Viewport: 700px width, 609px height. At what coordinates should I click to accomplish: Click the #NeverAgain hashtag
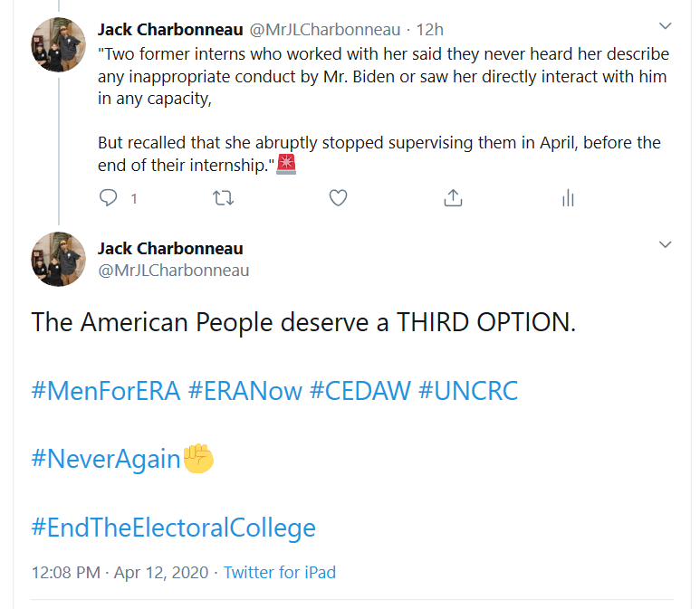(106, 459)
